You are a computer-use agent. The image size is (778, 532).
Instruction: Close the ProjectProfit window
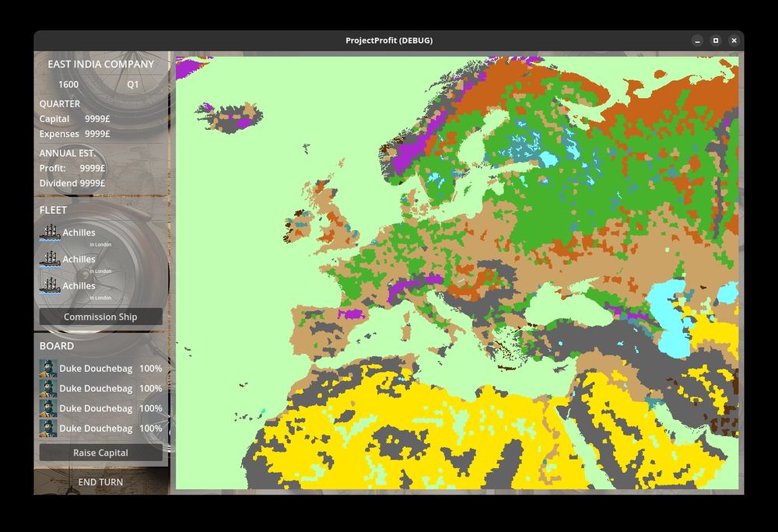pyautogui.click(x=734, y=40)
